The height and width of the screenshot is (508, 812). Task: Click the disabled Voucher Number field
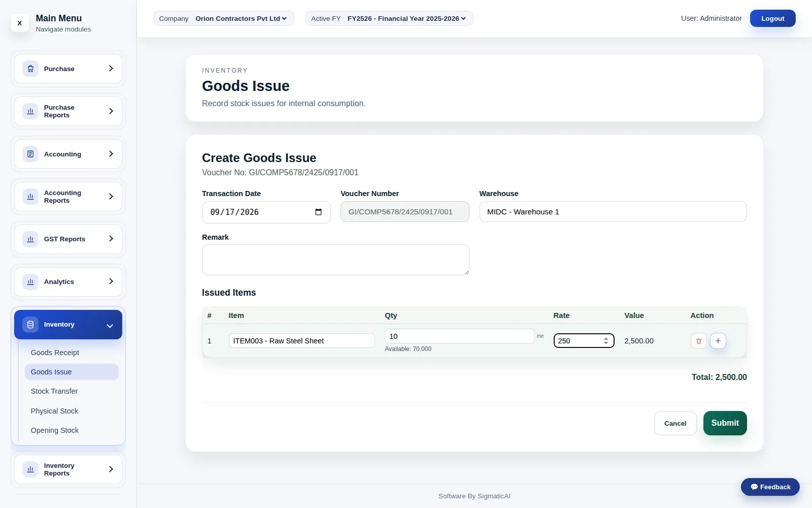(x=404, y=212)
